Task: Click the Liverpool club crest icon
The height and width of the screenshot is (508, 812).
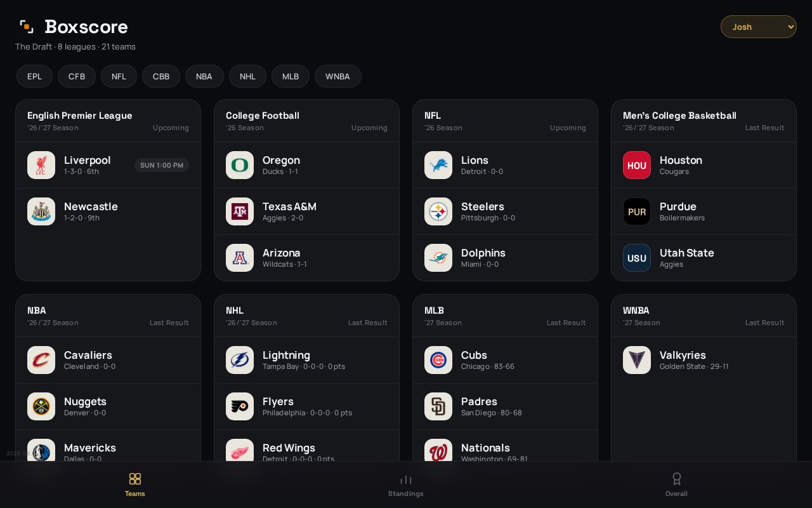Action: (41, 165)
